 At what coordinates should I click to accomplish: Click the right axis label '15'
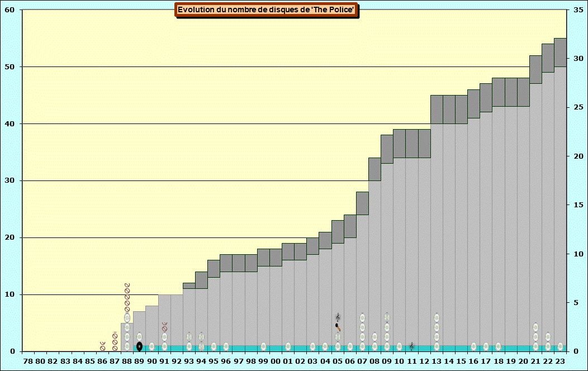(x=578, y=204)
